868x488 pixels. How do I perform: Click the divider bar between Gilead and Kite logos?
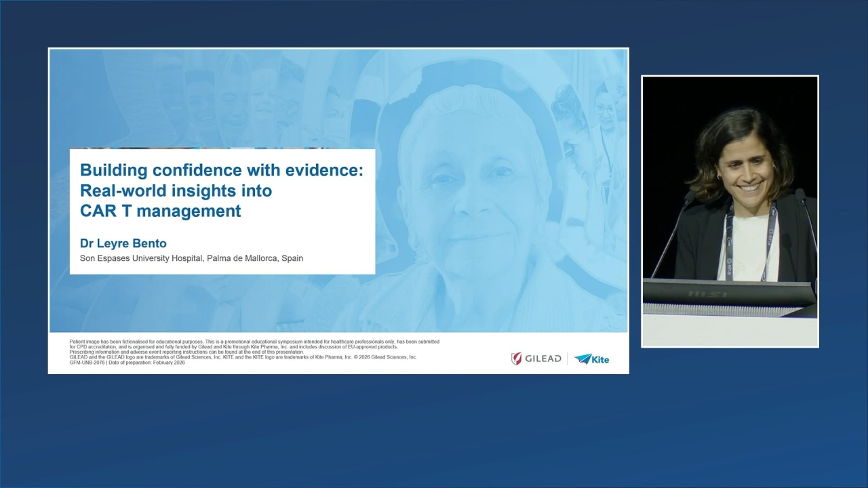568,359
